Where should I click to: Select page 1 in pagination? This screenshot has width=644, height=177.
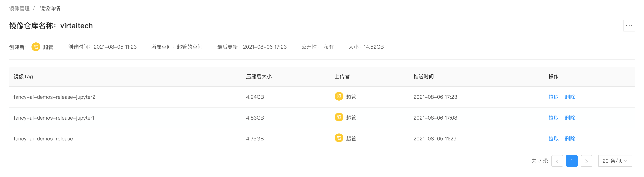coord(572,161)
